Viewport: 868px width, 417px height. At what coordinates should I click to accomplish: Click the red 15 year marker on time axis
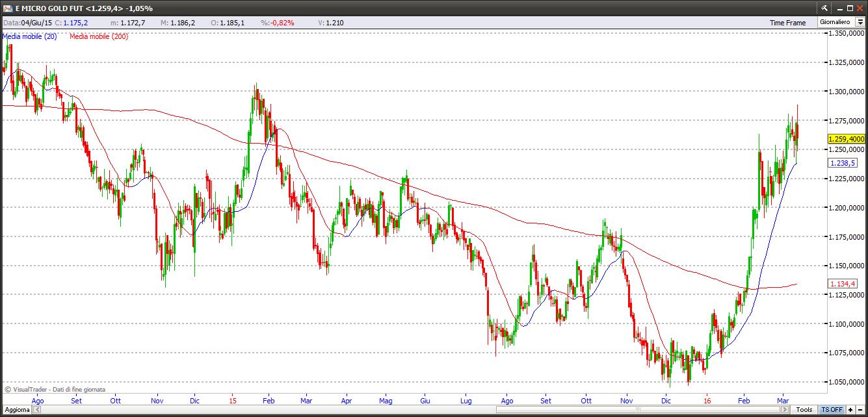pos(232,401)
